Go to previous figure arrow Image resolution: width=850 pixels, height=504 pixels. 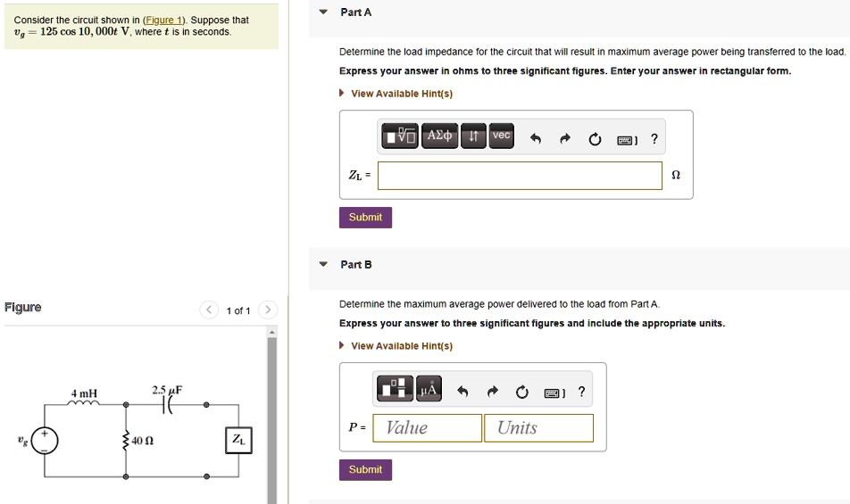point(209,310)
